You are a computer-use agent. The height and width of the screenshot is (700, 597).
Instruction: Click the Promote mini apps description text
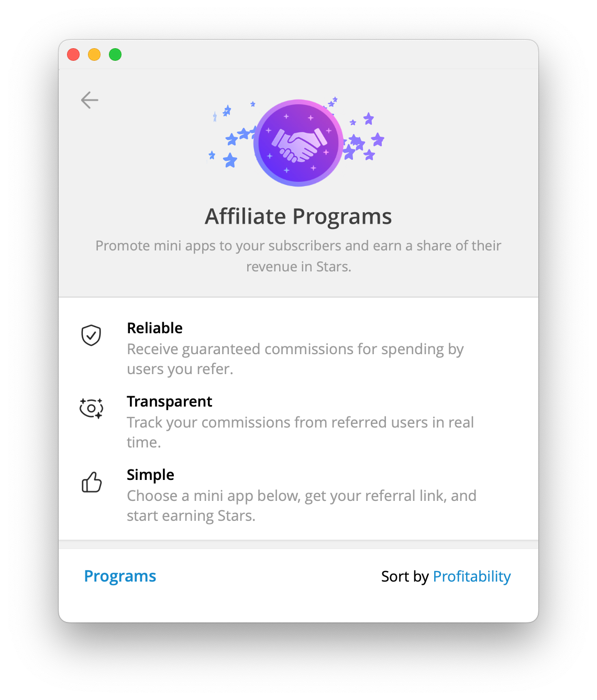coord(298,256)
